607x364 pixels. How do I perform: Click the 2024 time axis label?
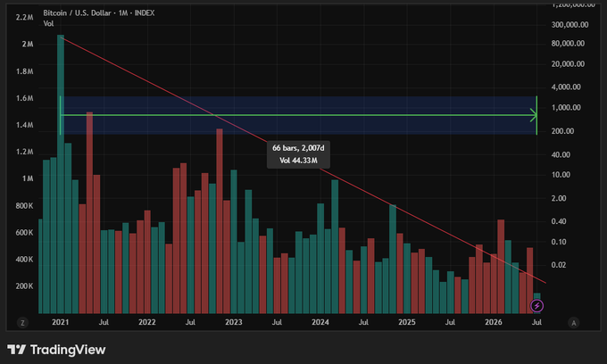tap(320, 322)
